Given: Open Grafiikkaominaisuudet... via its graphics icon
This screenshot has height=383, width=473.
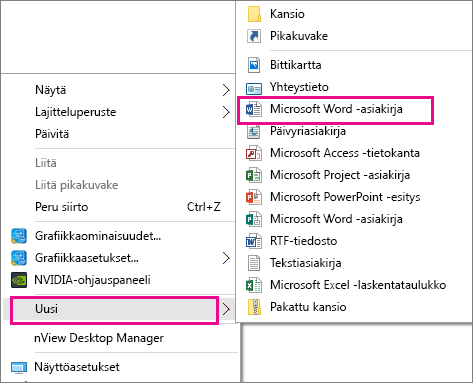Looking at the screenshot, I should [19, 236].
